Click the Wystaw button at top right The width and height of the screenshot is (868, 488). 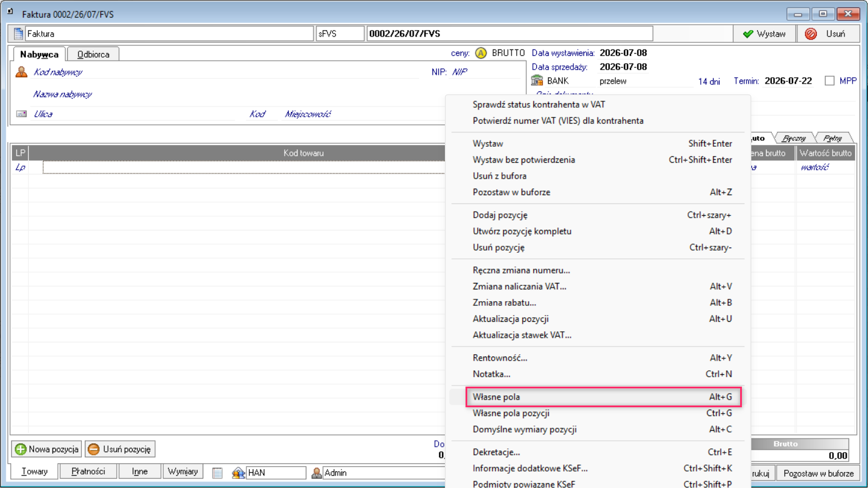click(x=764, y=34)
